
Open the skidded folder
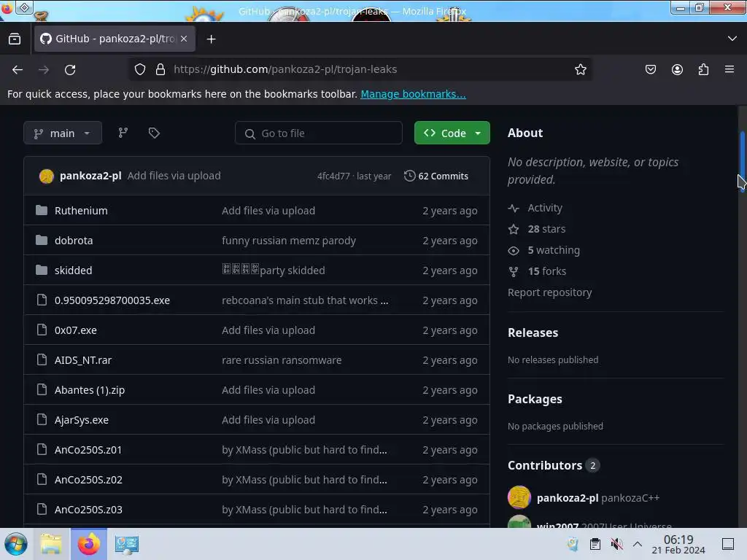74,271
